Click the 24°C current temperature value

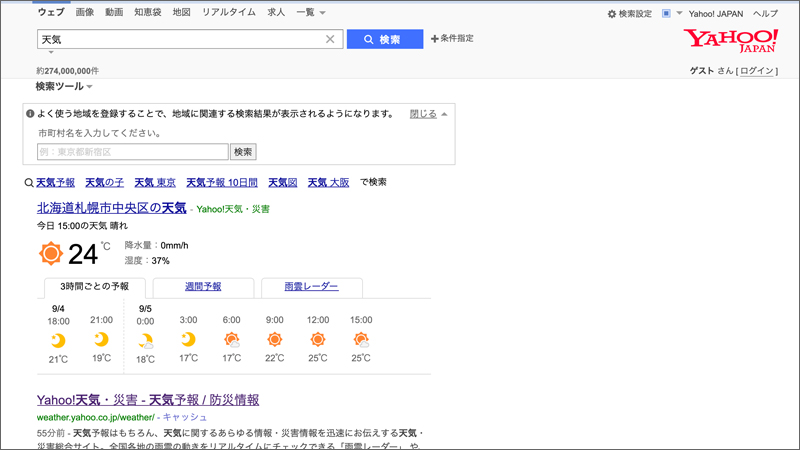coord(88,254)
